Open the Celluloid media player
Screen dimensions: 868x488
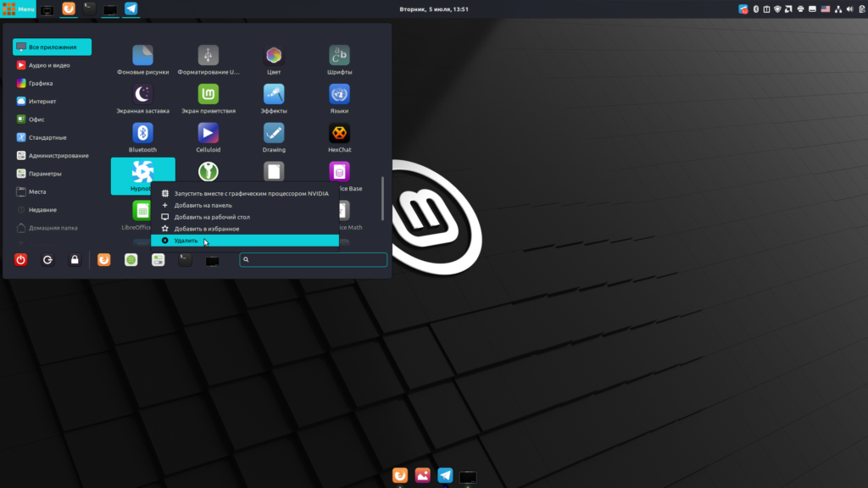(x=208, y=134)
